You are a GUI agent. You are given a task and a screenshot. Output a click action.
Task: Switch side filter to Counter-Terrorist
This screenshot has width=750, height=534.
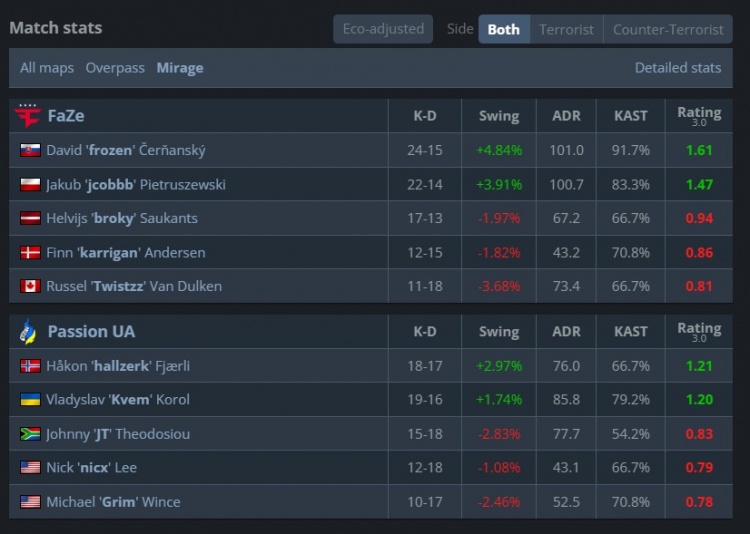(668, 29)
